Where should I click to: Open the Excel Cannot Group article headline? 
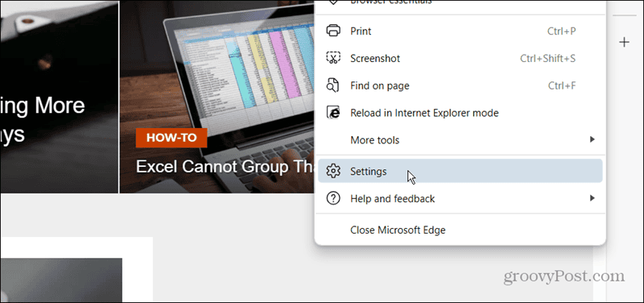pos(225,167)
